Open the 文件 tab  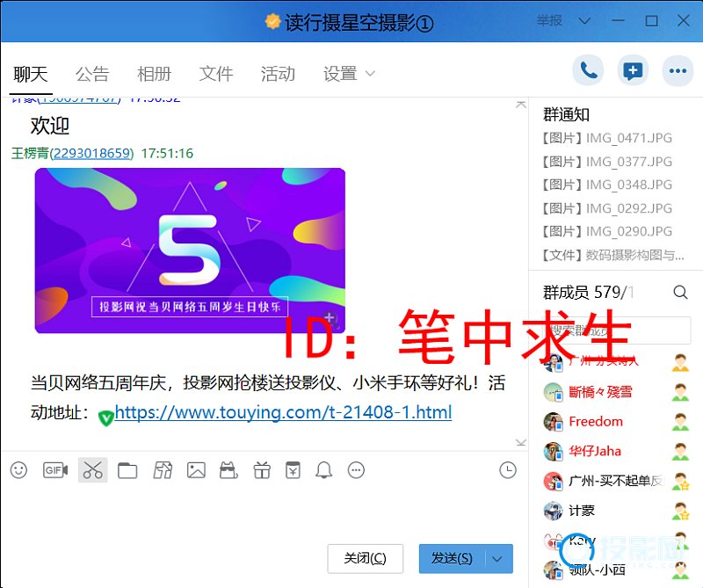(x=216, y=74)
